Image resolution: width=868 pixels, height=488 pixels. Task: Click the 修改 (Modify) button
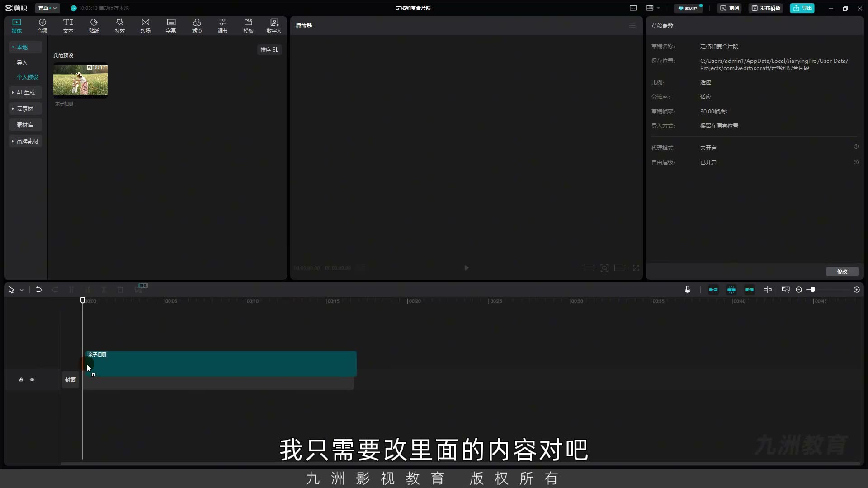[842, 272]
